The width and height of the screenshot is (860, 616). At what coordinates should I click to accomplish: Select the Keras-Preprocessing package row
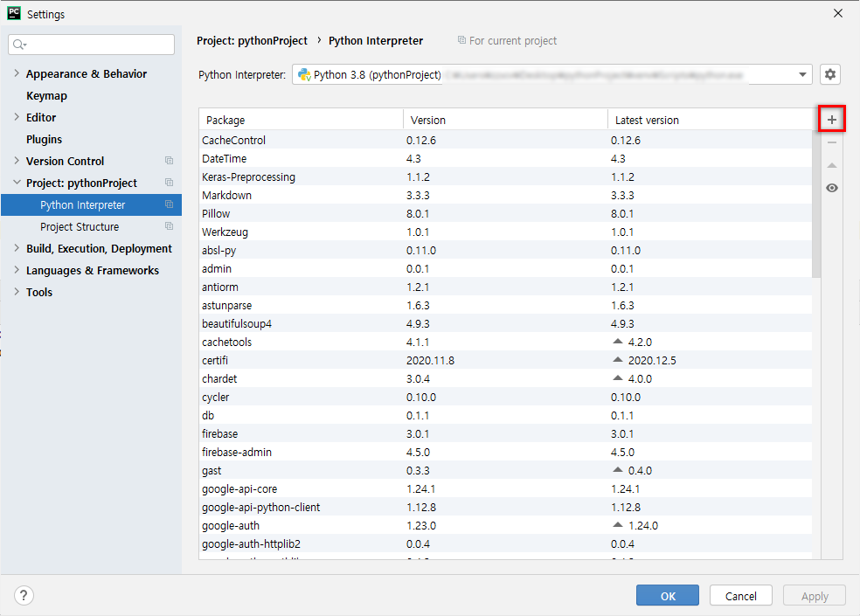point(506,176)
